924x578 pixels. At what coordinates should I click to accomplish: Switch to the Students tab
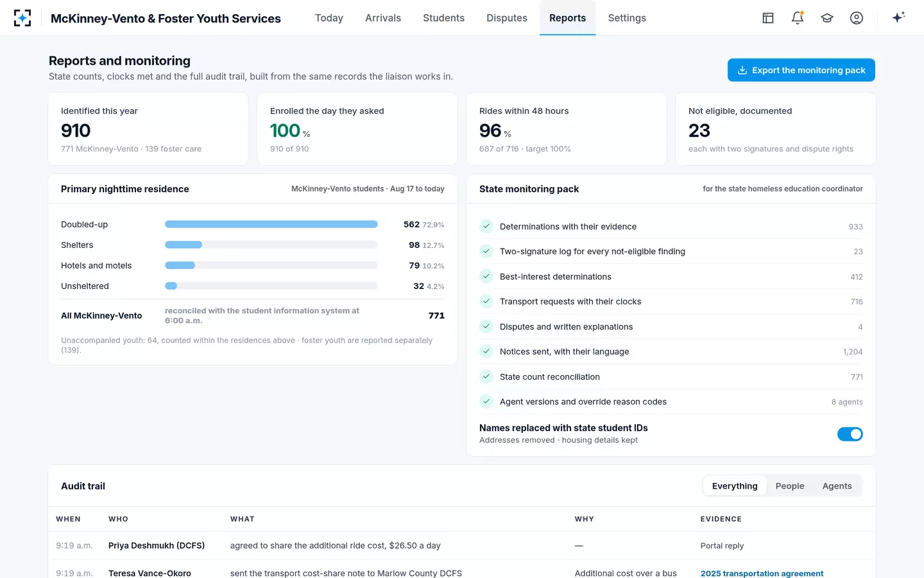point(443,18)
